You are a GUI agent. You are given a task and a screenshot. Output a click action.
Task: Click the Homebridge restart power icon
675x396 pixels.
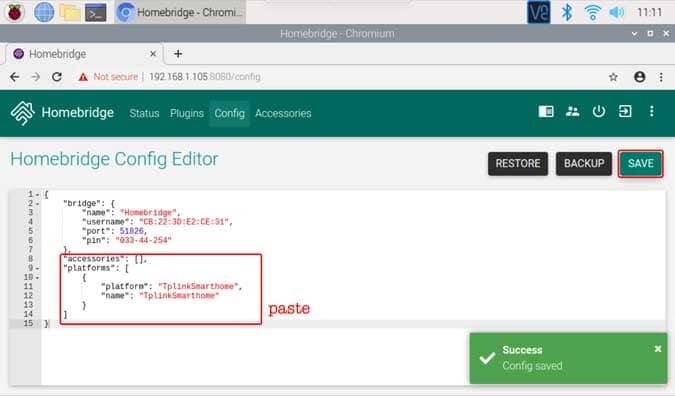(x=599, y=111)
